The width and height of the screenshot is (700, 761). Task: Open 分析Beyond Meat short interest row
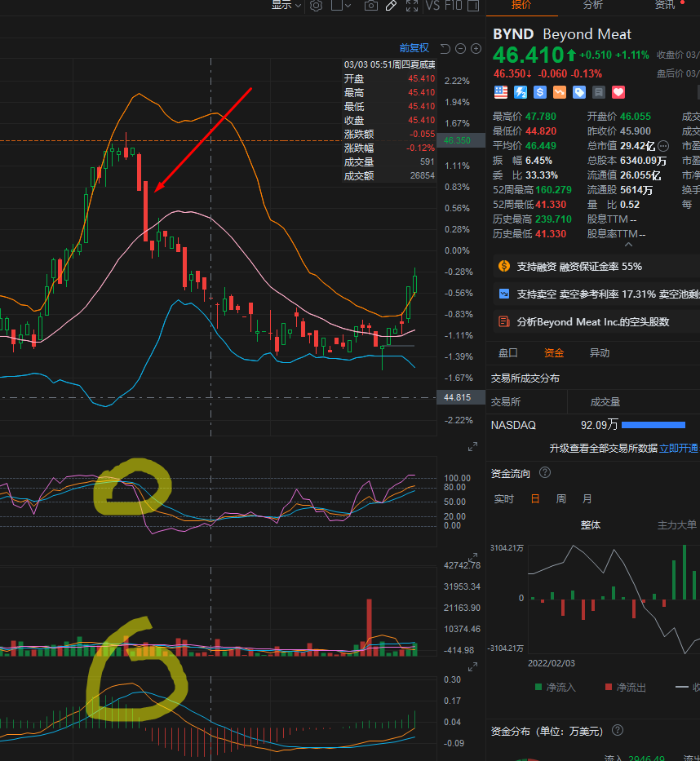click(596, 322)
